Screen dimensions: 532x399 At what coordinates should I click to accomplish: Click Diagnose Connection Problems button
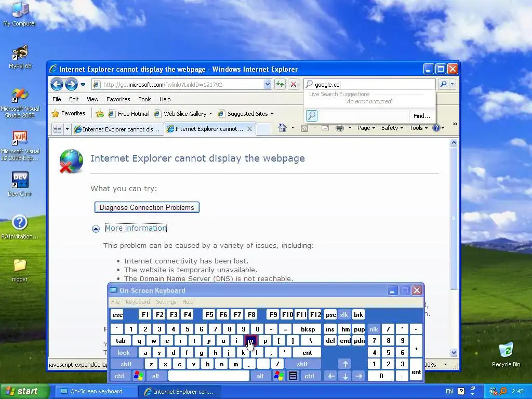pyautogui.click(x=147, y=207)
